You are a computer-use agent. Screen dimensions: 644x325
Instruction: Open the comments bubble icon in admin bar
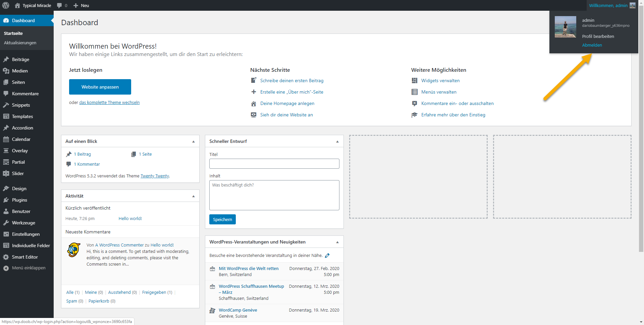pyautogui.click(x=59, y=5)
